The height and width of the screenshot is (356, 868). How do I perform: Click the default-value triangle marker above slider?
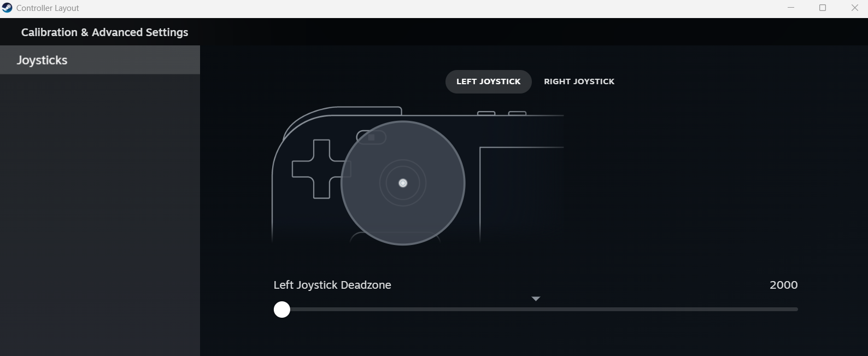coord(536,299)
